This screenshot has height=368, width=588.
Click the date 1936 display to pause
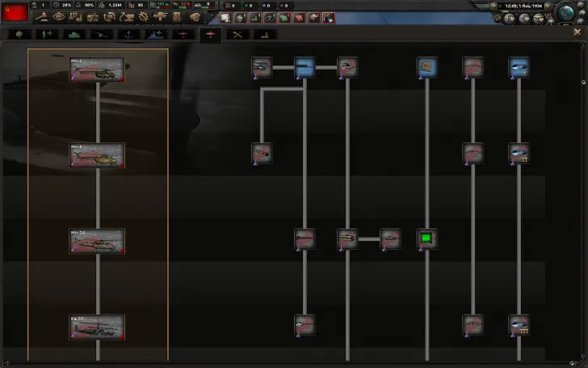coord(523,6)
